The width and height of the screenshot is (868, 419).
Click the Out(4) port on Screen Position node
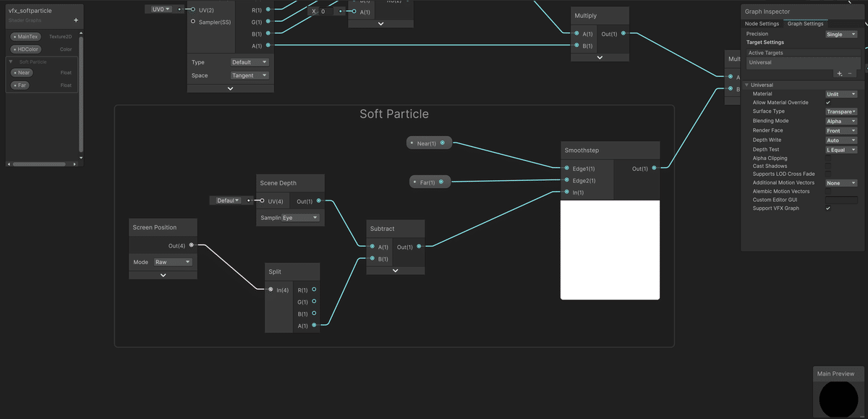coord(191,245)
